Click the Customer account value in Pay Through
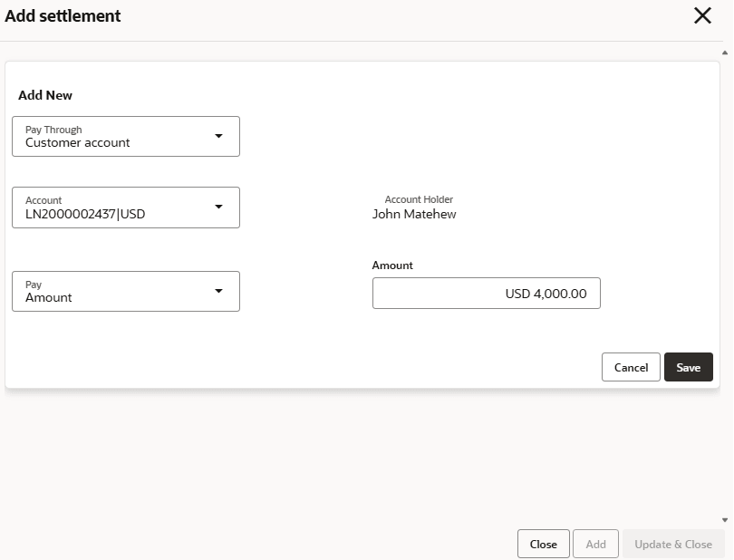This screenshot has width=734, height=560. click(78, 142)
